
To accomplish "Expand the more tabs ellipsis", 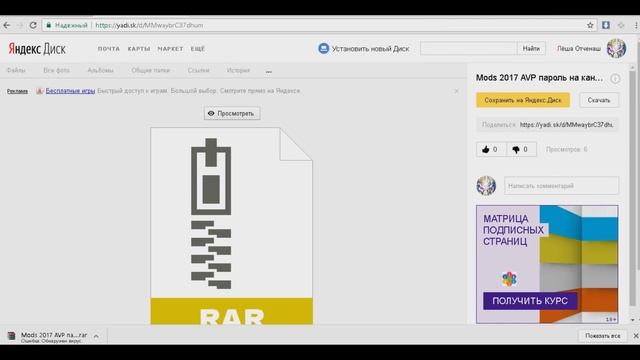I will 269,71.
